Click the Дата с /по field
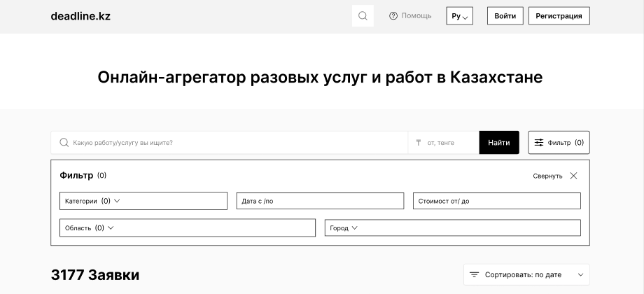Image resolution: width=644 pixels, height=294 pixels. tap(320, 201)
